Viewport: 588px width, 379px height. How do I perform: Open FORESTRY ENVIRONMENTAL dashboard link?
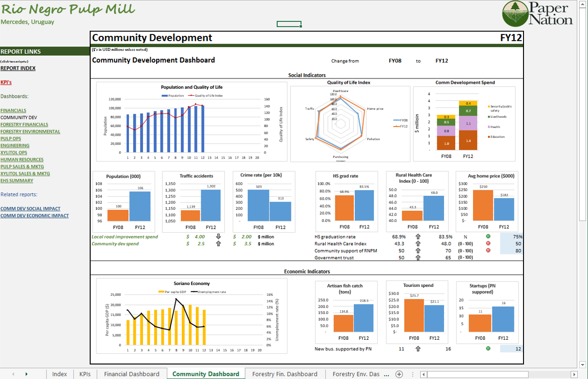[31, 131]
